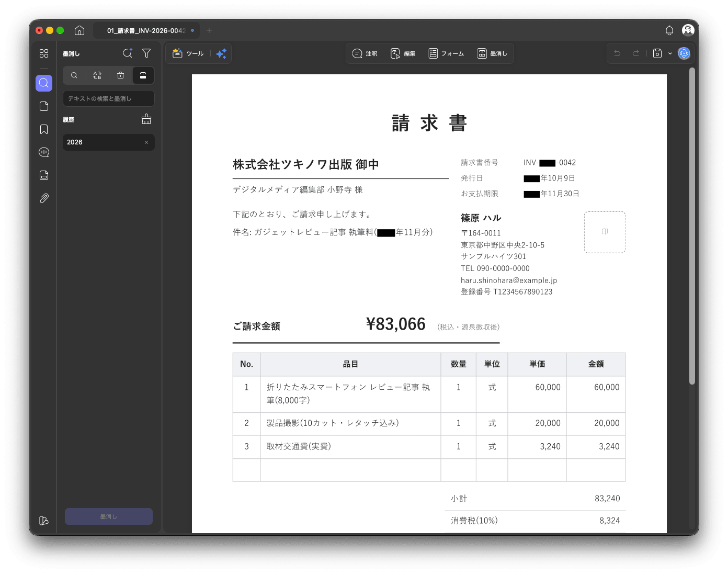This screenshot has height=574, width=728.
Task: Open the round blue AI assistant button
Action: pos(684,53)
